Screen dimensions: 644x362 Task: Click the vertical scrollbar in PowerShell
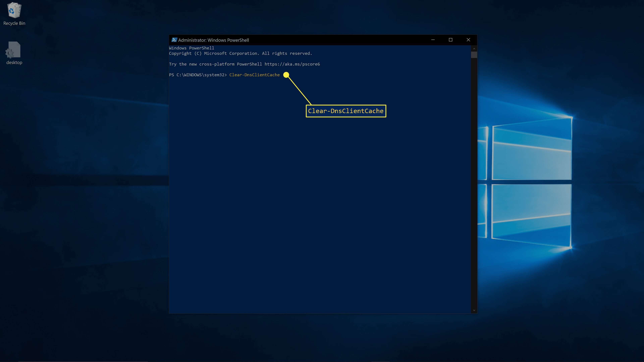pos(474,54)
